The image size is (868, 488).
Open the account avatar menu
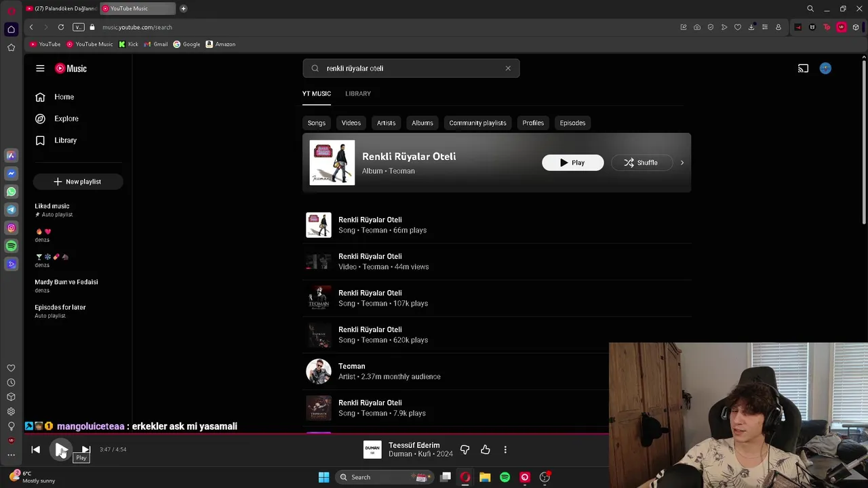825,68
